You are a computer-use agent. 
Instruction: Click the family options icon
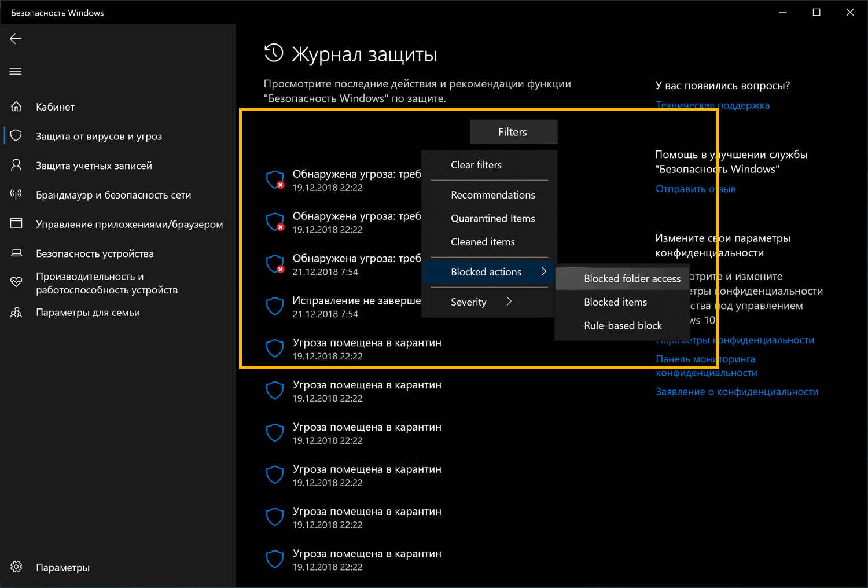click(x=16, y=313)
